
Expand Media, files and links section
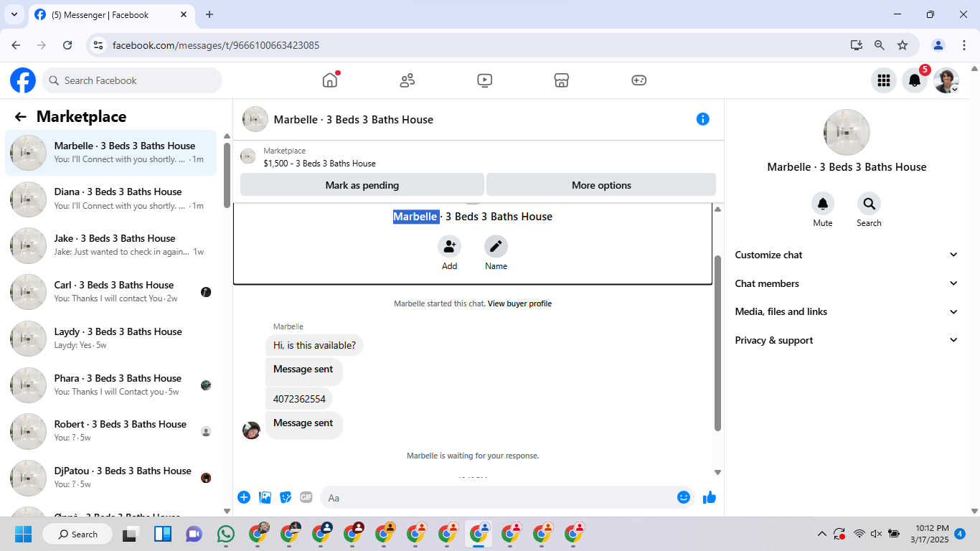tap(847, 311)
